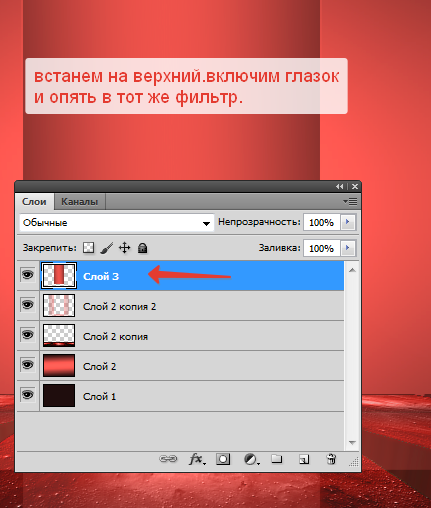Click the delete layer trash icon
Image resolution: width=431 pixels, height=508 pixels.
[331, 459]
